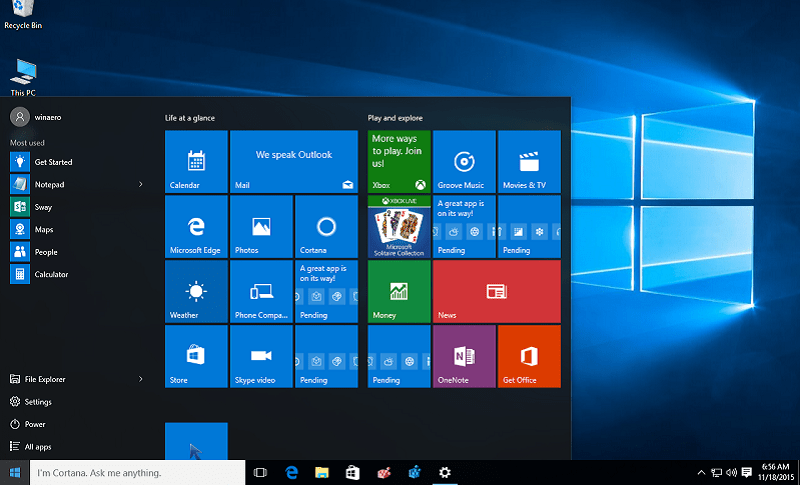
Task: Open the Skype video tile
Action: [x=261, y=356]
